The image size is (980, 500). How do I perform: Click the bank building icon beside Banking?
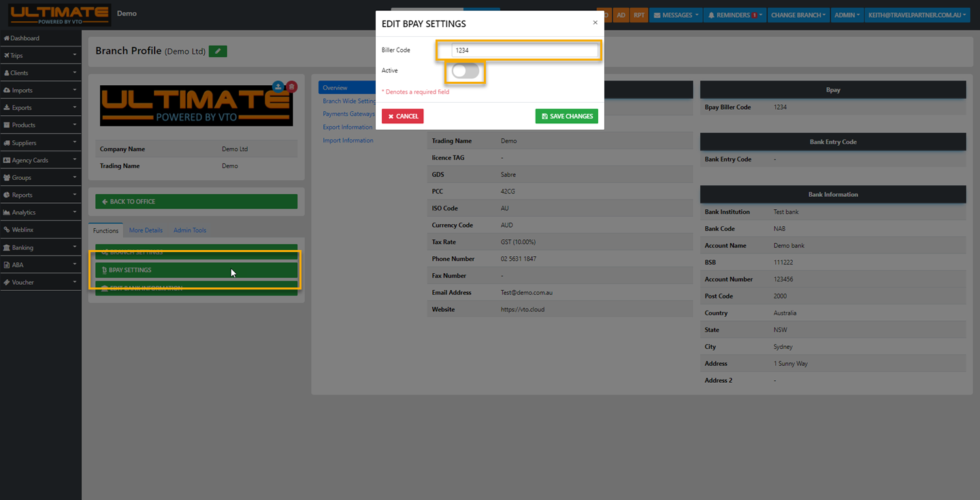point(7,247)
